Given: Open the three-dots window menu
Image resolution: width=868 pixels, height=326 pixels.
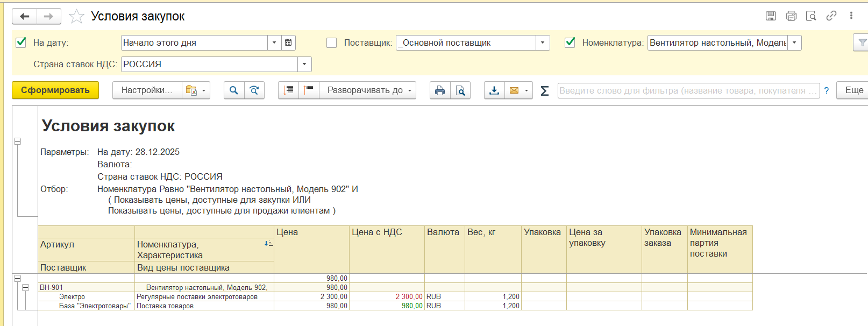Looking at the screenshot, I should click(851, 16).
